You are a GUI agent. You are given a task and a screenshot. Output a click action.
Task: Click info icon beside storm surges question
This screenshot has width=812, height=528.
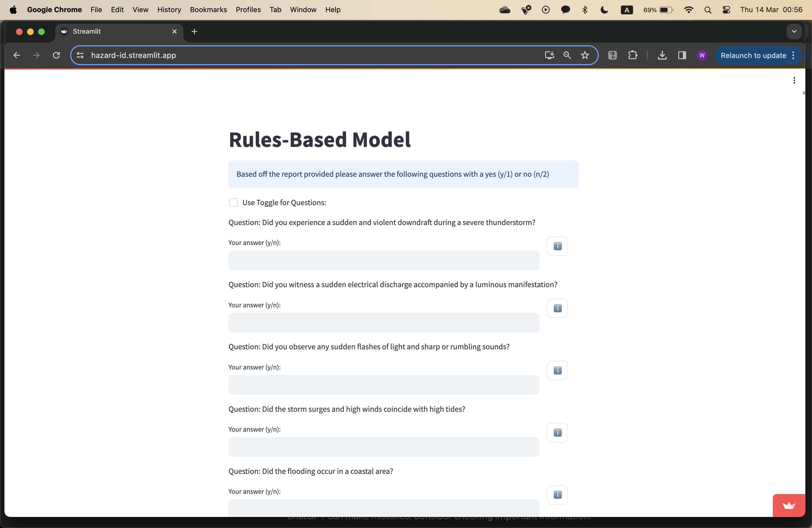pos(557,432)
